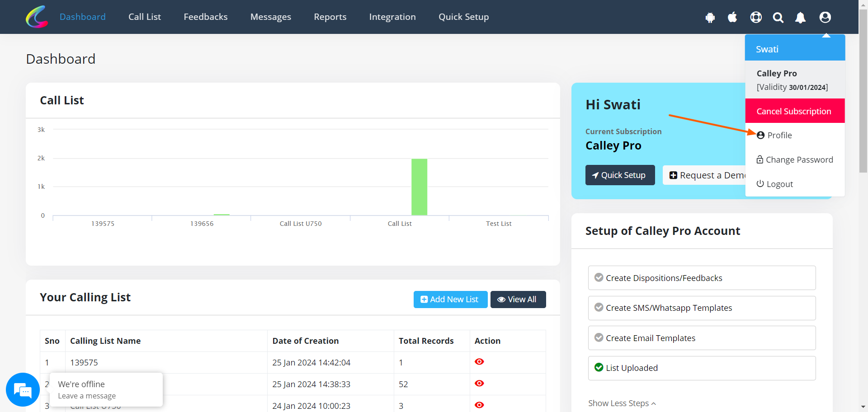
Task: Click calling list name 139575 cell
Action: 166,362
